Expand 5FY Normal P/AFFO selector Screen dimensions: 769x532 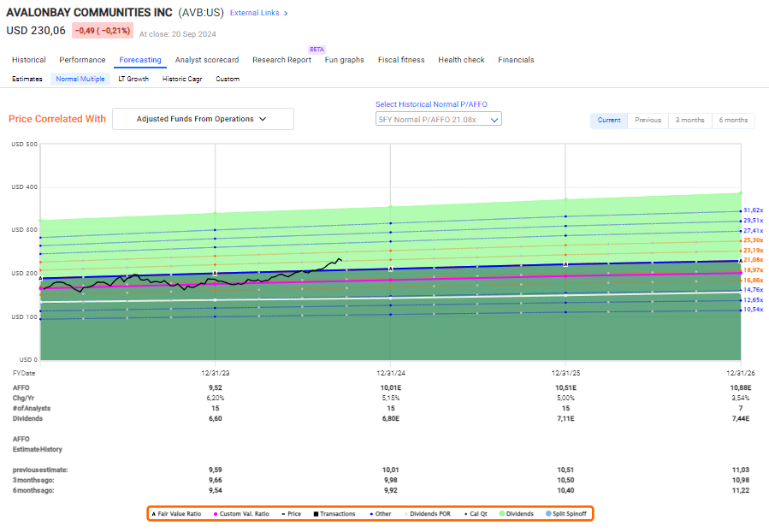coord(439,119)
